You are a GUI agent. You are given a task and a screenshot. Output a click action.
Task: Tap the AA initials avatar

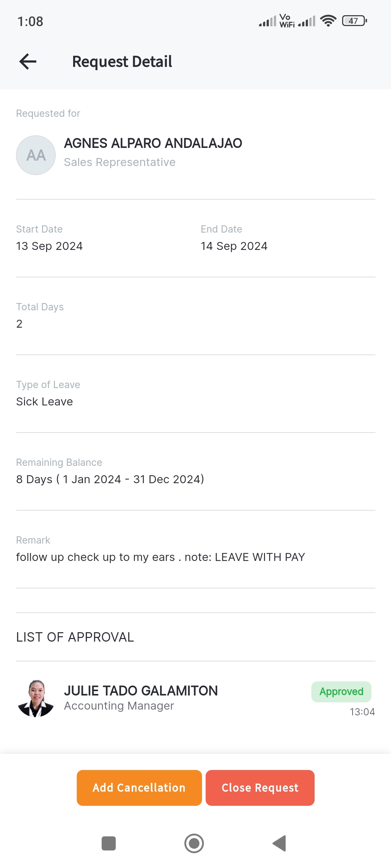36,155
